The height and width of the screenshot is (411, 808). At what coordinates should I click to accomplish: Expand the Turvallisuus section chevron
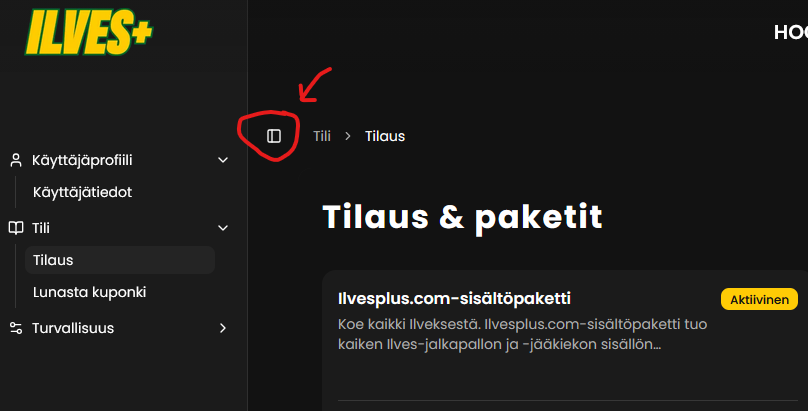tap(223, 328)
